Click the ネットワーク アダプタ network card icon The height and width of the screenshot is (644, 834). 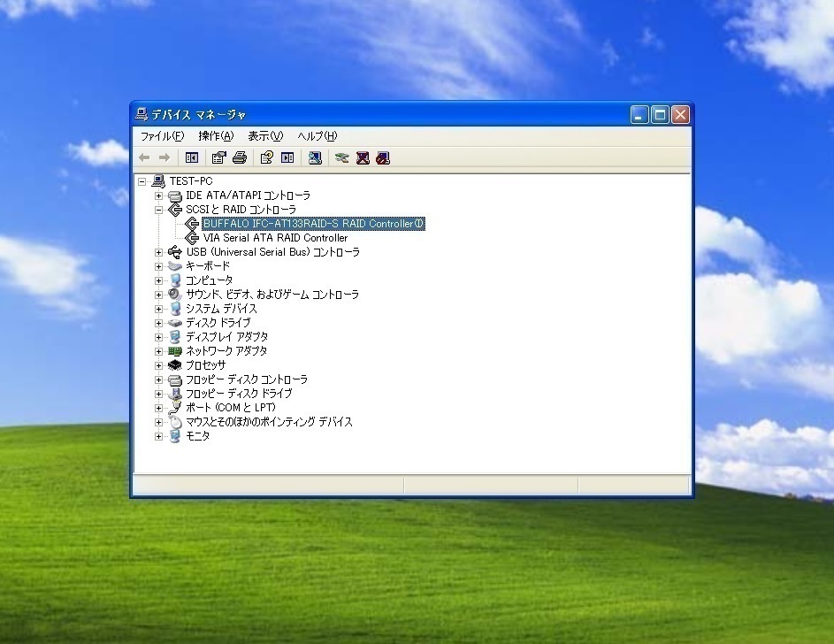(175, 351)
